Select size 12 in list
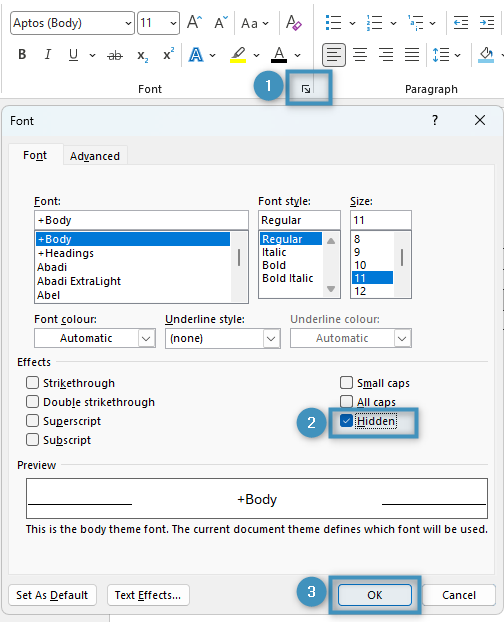The width and height of the screenshot is (504, 622). pos(372,291)
